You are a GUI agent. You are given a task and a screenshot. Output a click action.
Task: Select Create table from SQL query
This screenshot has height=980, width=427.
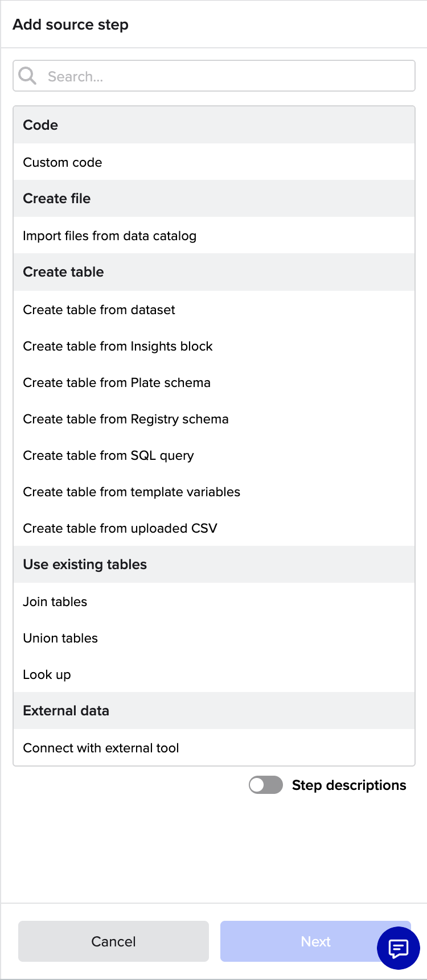coord(214,455)
